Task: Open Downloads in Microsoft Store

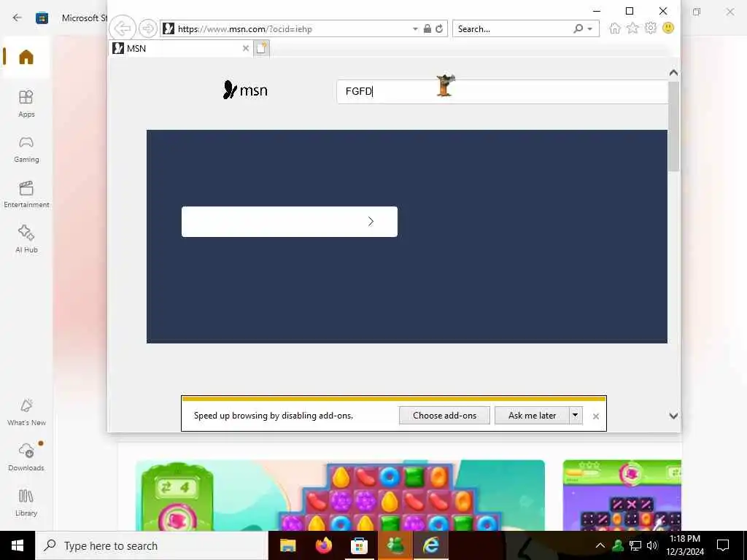Action: pos(26,457)
